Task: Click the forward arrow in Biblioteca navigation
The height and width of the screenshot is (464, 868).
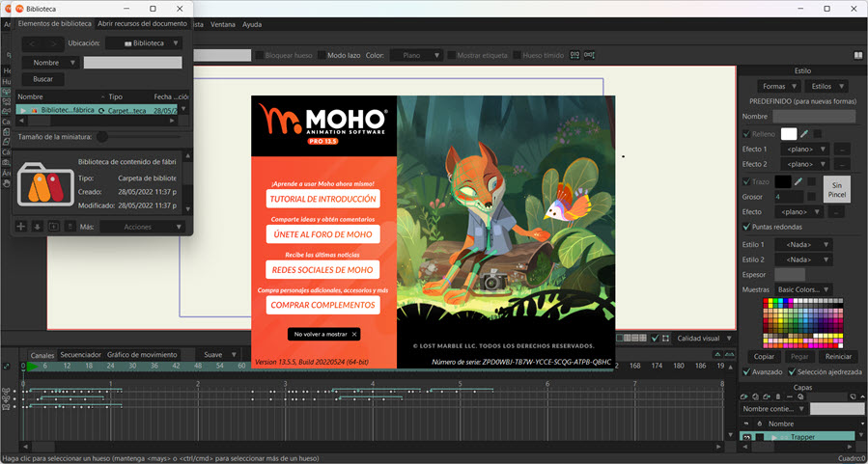Action: (x=54, y=43)
